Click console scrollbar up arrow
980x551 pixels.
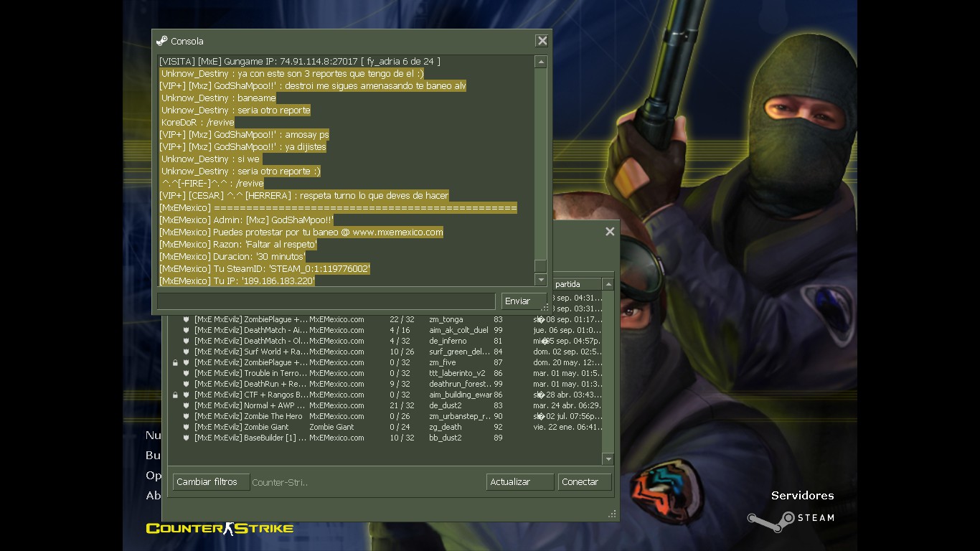pyautogui.click(x=541, y=62)
